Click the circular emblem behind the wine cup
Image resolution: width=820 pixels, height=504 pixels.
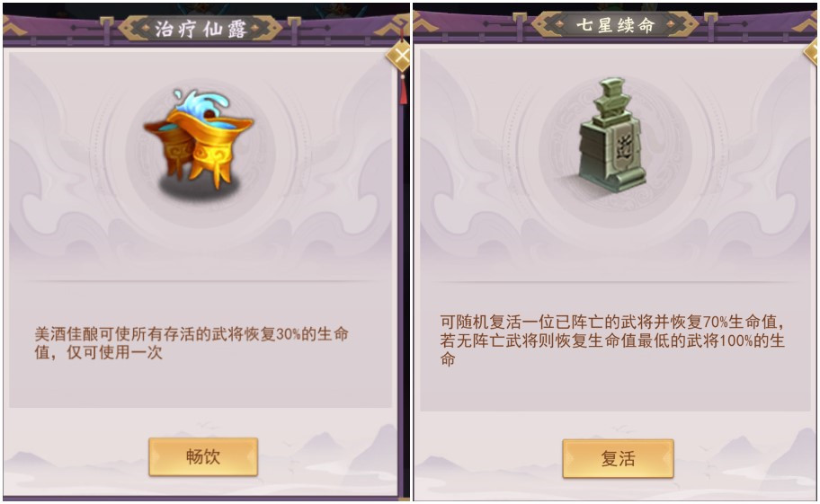tap(201, 154)
